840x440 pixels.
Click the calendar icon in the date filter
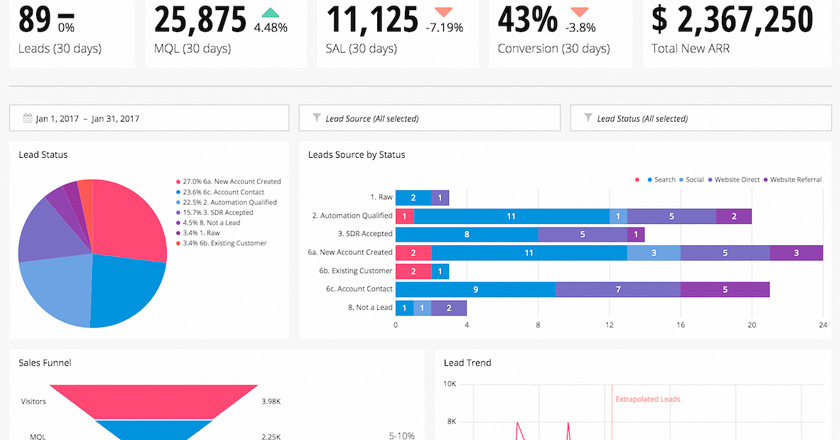click(27, 118)
